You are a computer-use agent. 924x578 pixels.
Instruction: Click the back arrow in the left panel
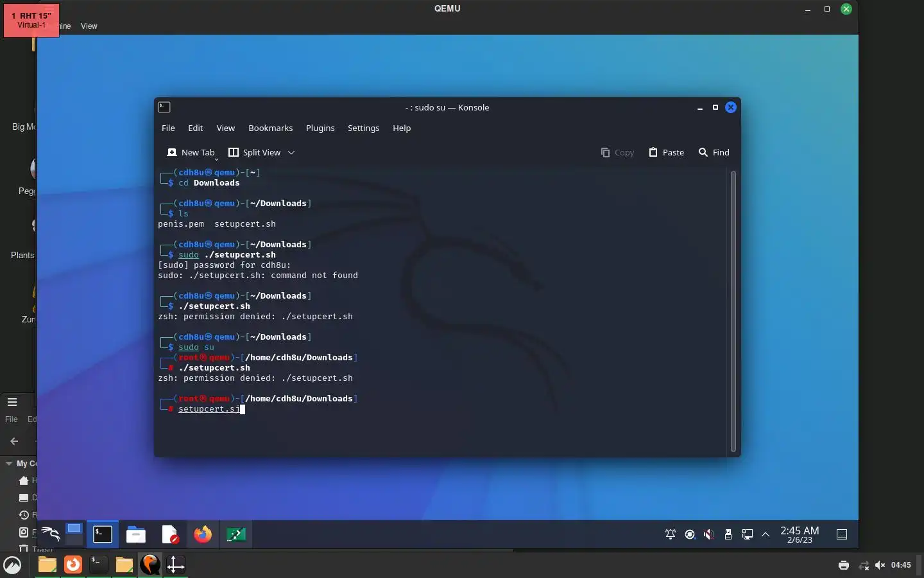(x=14, y=441)
